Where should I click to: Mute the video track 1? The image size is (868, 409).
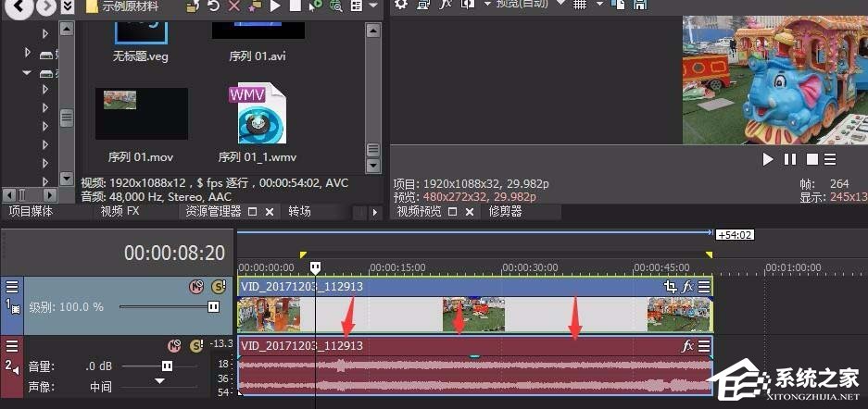point(195,287)
